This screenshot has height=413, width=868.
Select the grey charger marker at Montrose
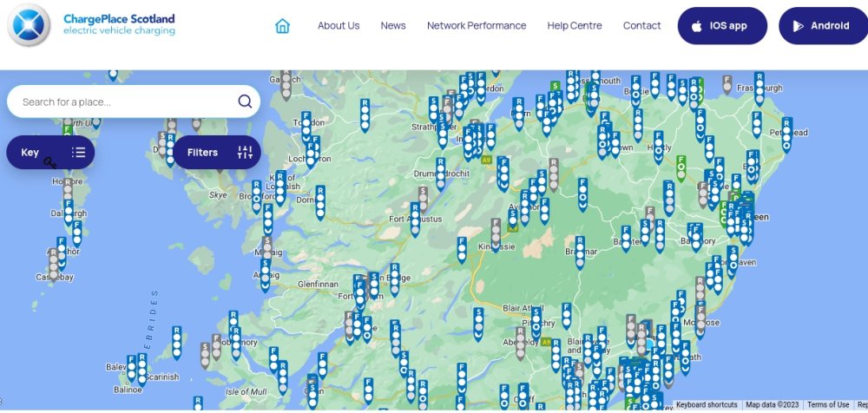700,320
